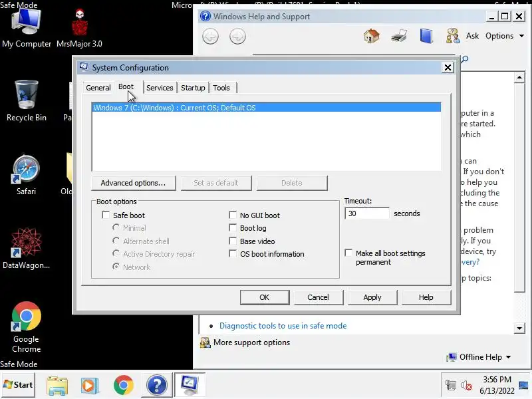Screen dimensions: 532x399
Task: Click More support options link
Action: tap(251, 342)
